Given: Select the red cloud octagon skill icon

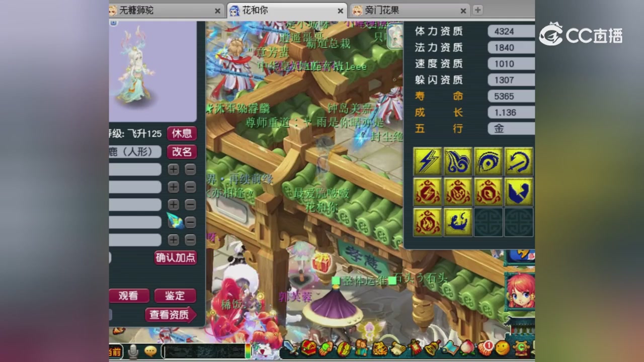Looking at the screenshot, I should click(458, 192).
